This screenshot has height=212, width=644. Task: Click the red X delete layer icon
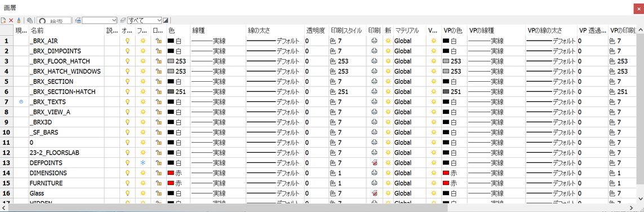11,20
